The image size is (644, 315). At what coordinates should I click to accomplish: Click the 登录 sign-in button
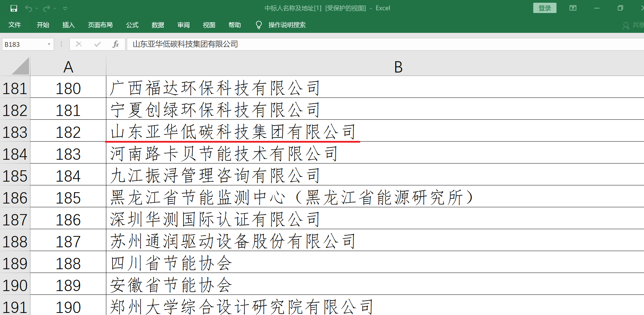[545, 8]
